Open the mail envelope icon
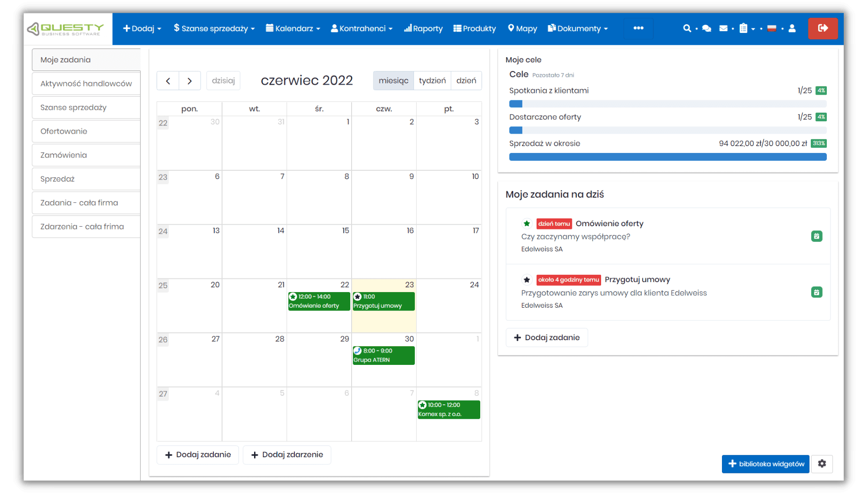 pyautogui.click(x=723, y=28)
